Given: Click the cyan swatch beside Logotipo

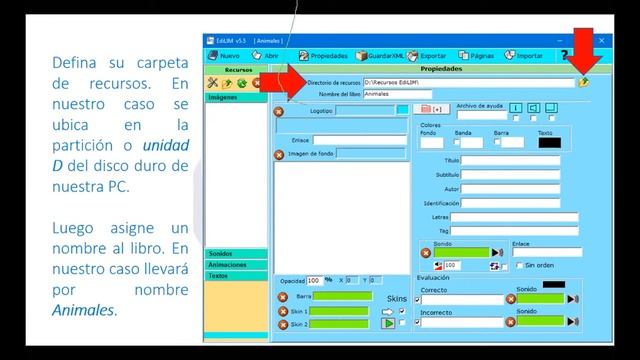Looking at the screenshot, I should coord(402,110).
